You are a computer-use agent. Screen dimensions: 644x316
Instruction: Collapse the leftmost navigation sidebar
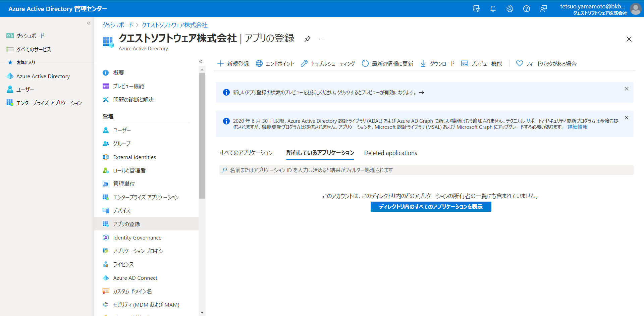[89, 23]
